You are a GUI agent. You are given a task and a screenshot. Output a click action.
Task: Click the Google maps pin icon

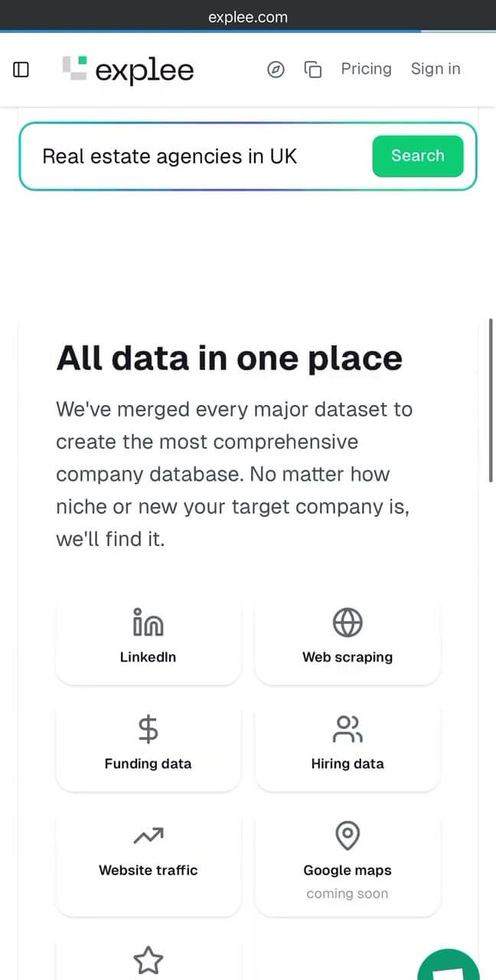click(348, 835)
